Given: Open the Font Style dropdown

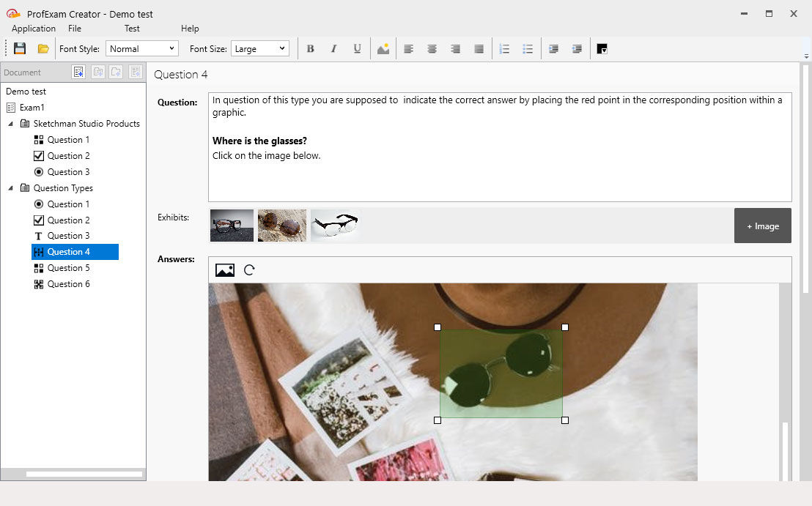Looking at the screenshot, I should 142,48.
